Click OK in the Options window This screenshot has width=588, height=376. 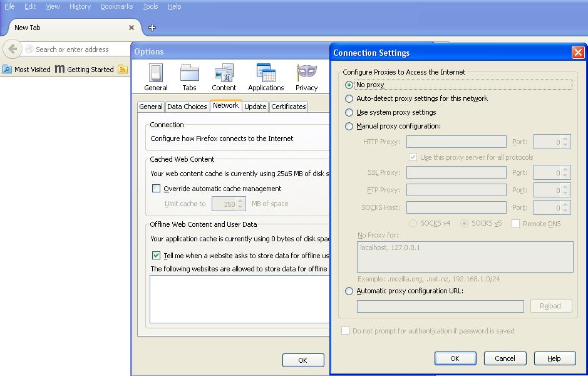coord(303,360)
